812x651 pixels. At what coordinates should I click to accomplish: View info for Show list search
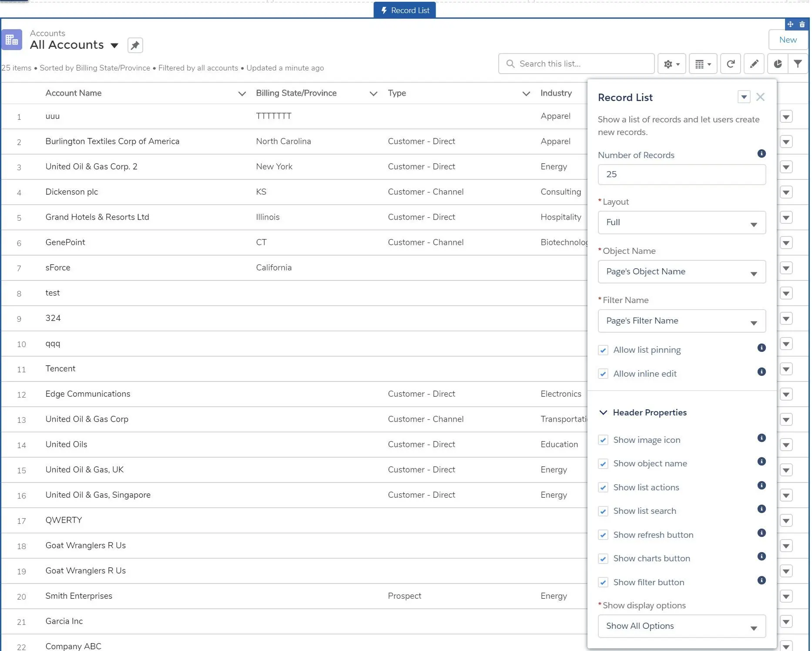coord(762,509)
